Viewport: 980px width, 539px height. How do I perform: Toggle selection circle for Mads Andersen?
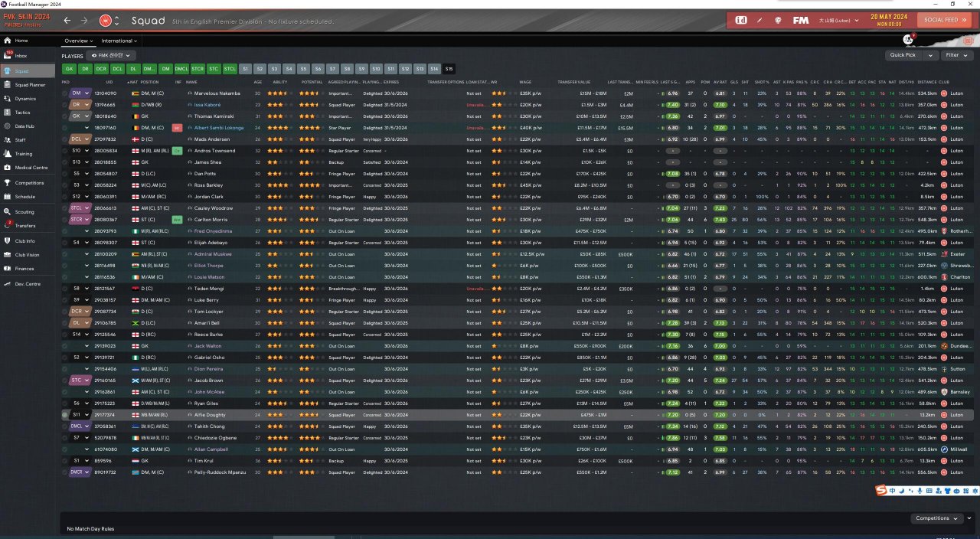[x=65, y=139]
